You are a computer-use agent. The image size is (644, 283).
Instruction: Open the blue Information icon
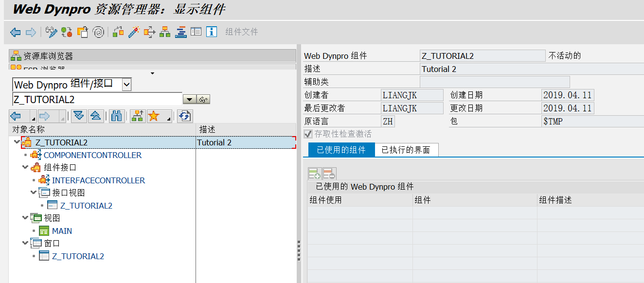(212, 32)
